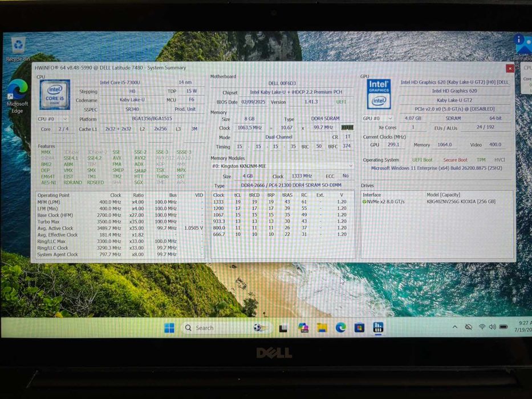The image size is (532, 399).
Task: Select the System Agent Clock row
Action: click(x=120, y=254)
